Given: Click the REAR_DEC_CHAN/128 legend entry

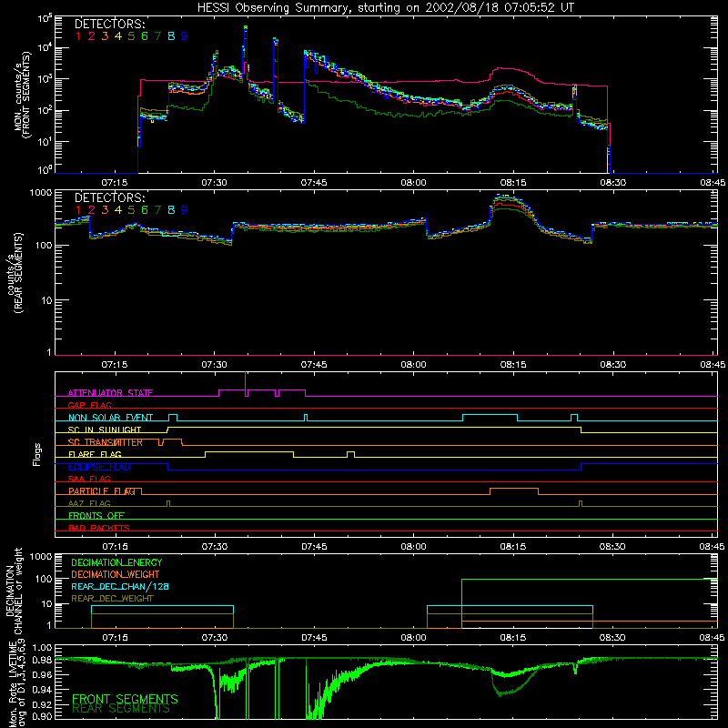Looking at the screenshot, I should 120,586.
